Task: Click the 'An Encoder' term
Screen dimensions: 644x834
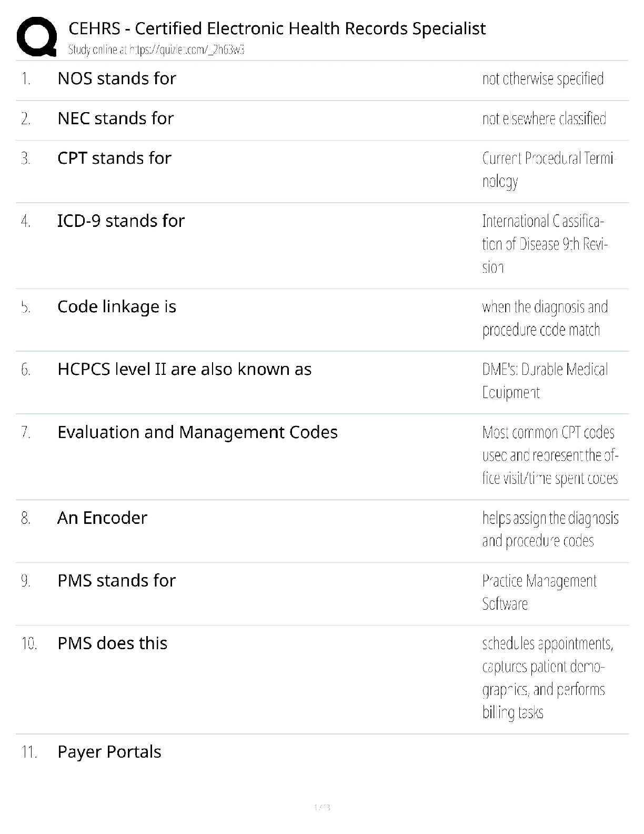Action: [x=102, y=518]
